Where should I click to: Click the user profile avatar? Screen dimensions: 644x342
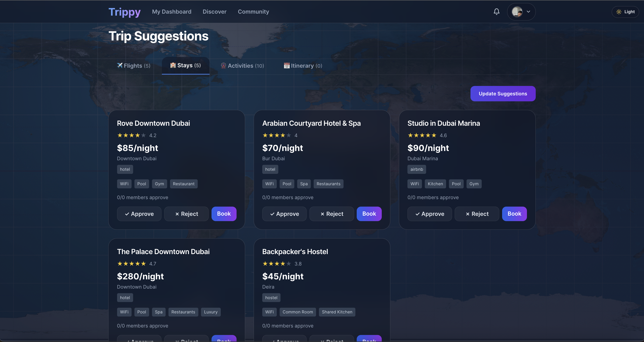pyautogui.click(x=517, y=12)
